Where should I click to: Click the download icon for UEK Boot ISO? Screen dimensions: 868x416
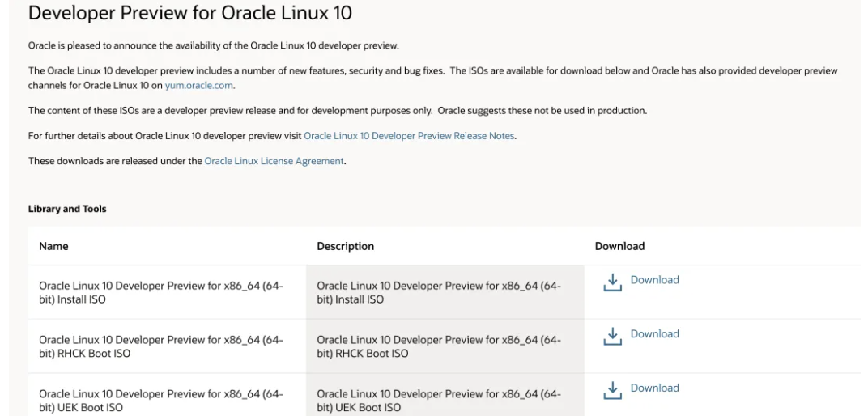[613, 390]
